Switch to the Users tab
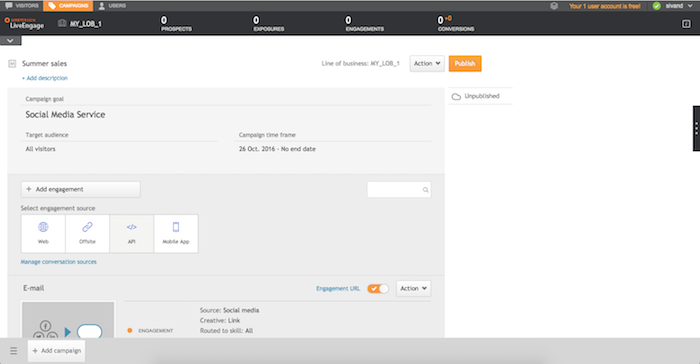700x364 pixels. click(112, 6)
